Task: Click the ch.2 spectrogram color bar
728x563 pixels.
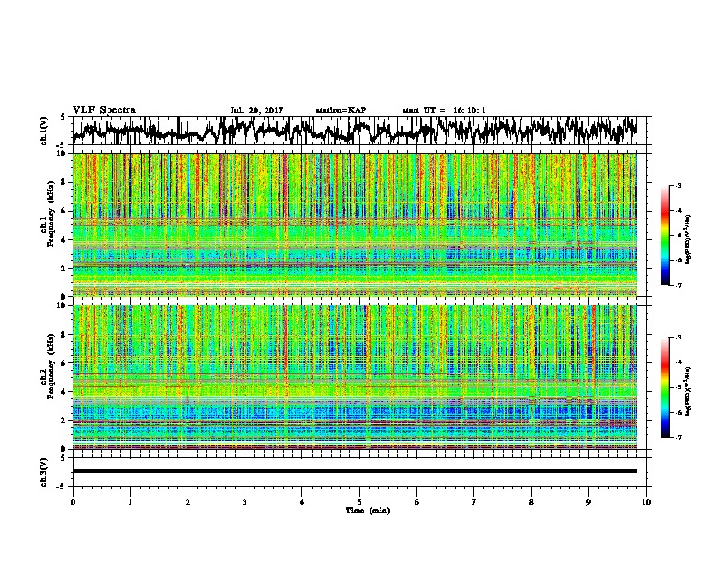Action: [x=665, y=387]
